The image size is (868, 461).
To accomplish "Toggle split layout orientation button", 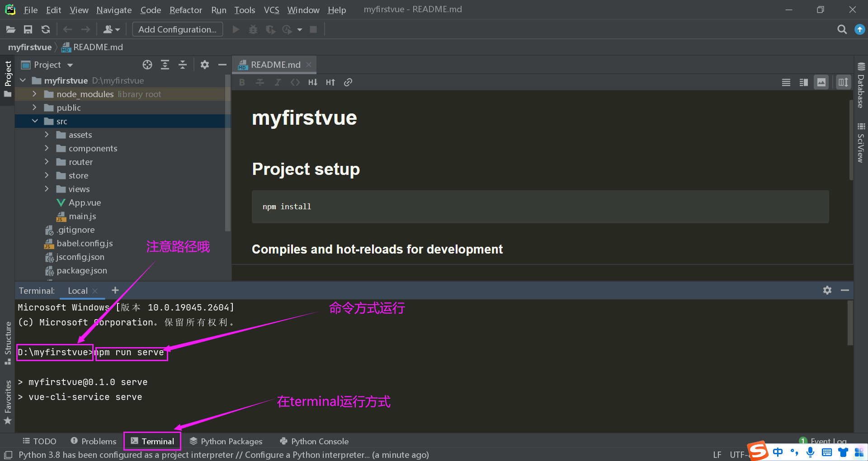I will tap(844, 82).
